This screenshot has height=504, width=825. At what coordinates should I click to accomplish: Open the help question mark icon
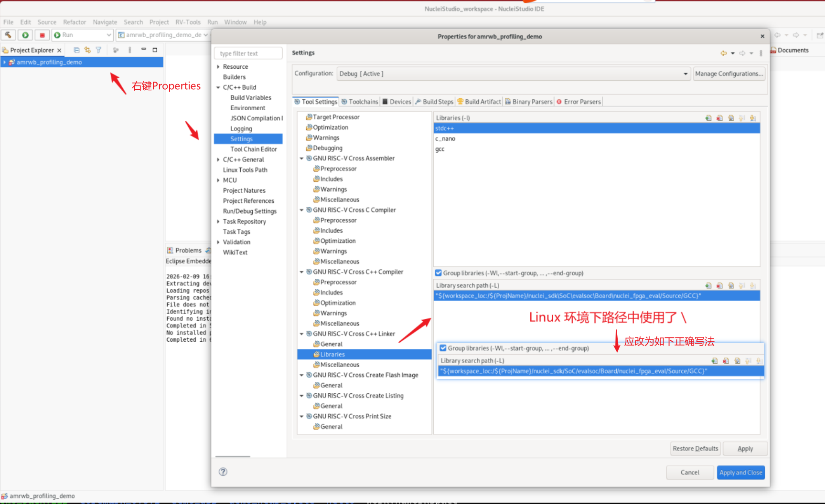click(223, 472)
